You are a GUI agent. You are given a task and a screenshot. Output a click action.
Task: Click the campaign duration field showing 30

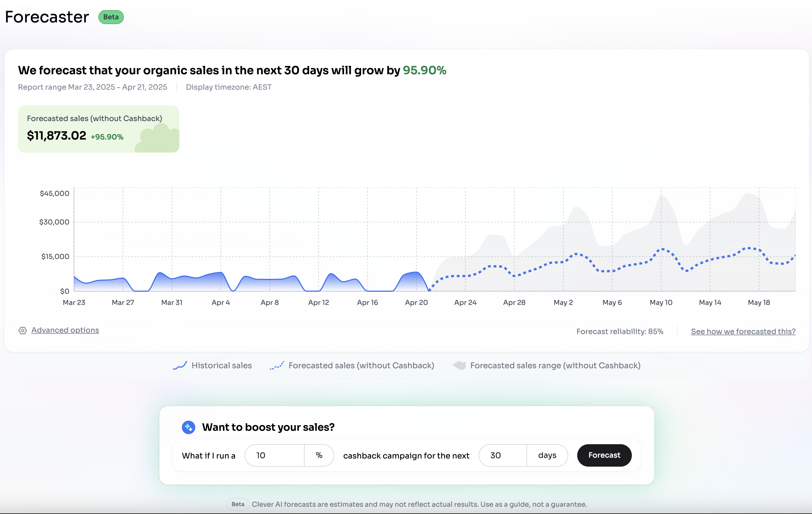click(x=502, y=455)
